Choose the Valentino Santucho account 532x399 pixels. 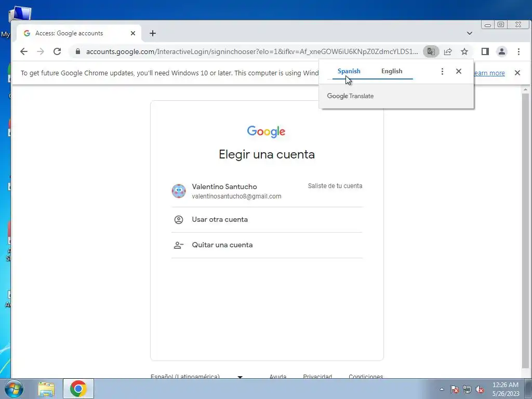(267, 191)
